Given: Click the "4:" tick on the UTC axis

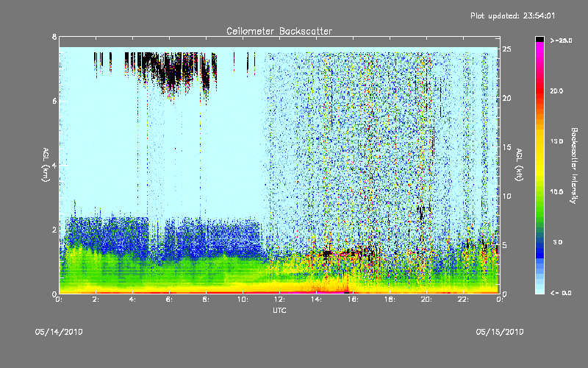Looking at the screenshot, I should 132,300.
